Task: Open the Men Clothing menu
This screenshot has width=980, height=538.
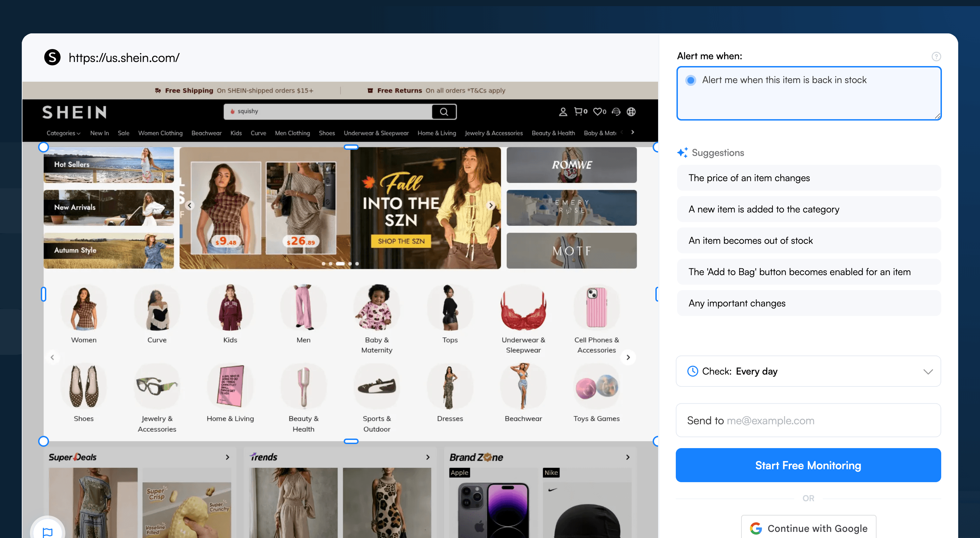Action: 292,133
